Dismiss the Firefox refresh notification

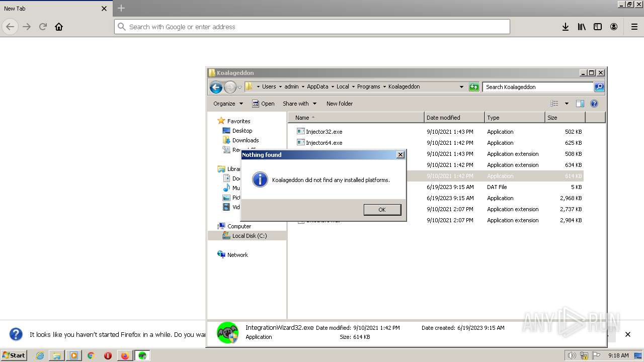(628, 334)
